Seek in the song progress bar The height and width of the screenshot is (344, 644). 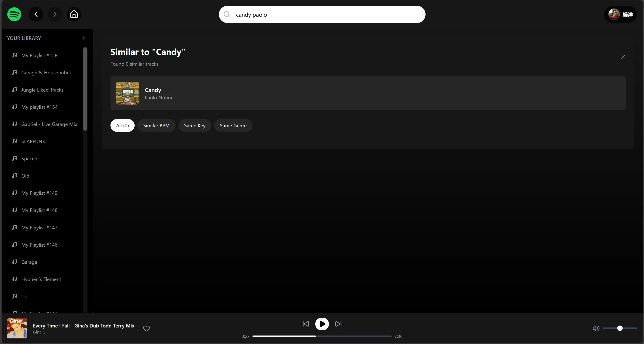322,336
